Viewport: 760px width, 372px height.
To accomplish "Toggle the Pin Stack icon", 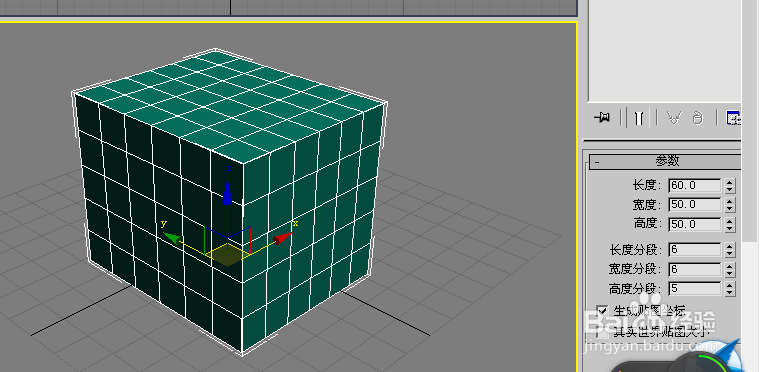I will 602,117.
